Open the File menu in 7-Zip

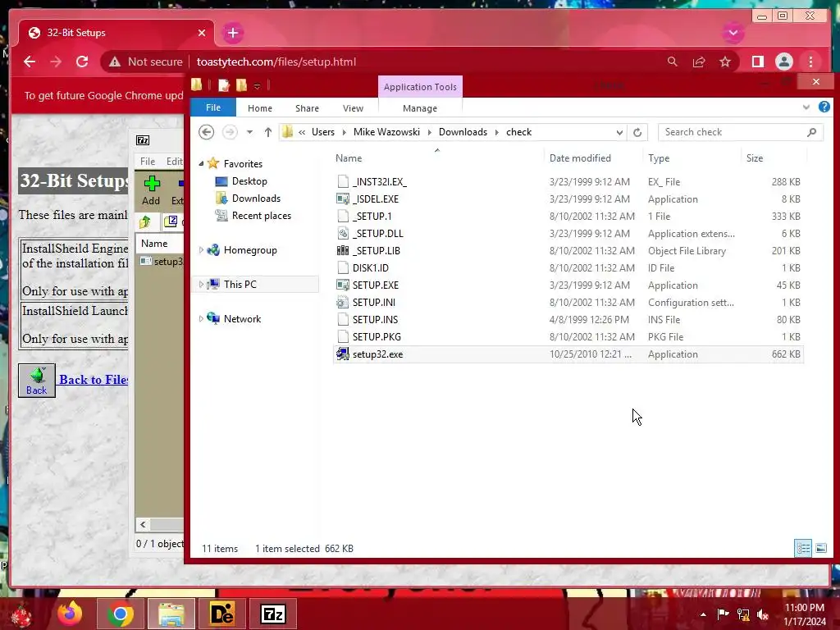click(x=148, y=162)
